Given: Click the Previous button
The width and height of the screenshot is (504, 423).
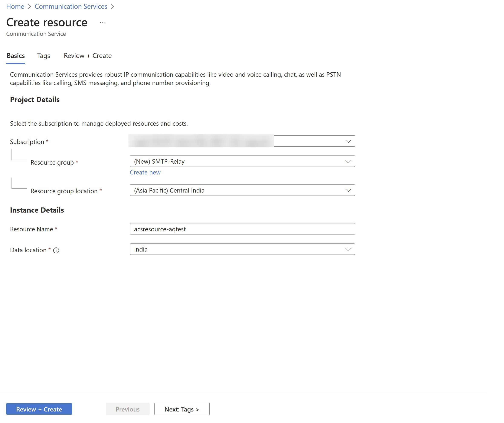Looking at the screenshot, I should coord(127,409).
